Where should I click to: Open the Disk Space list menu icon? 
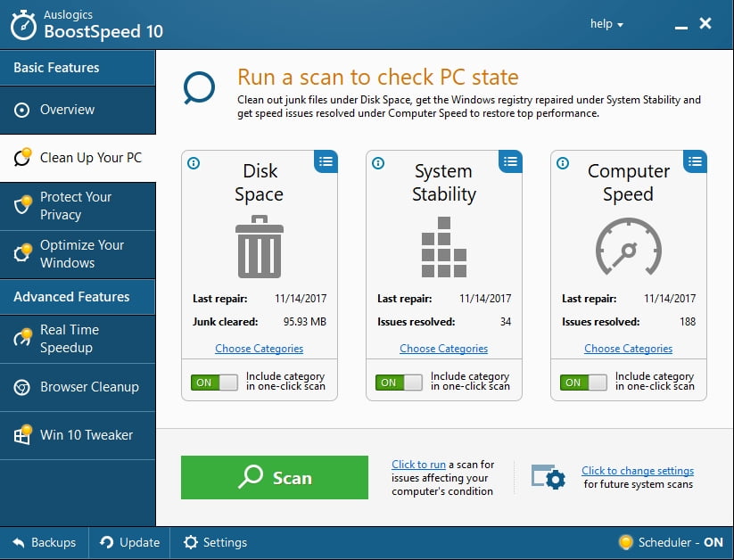pyautogui.click(x=326, y=161)
